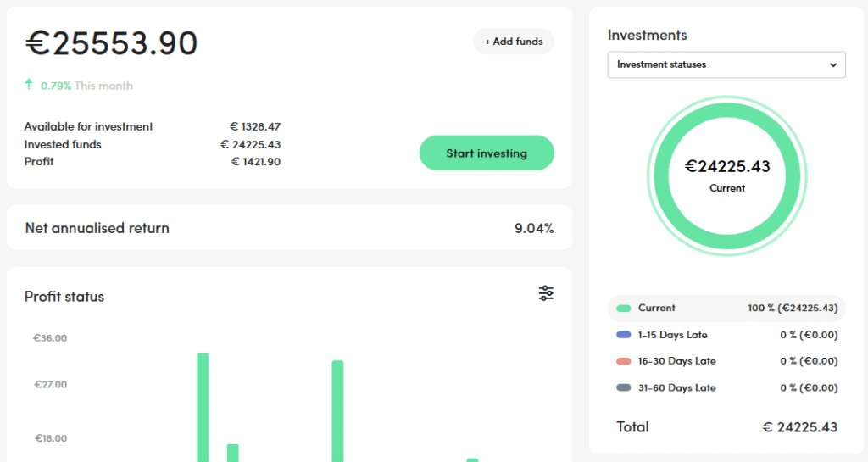Screen dimensions: 868x462
Task: Click the blue 1-15 Days Late swatch
Action: 623,335
